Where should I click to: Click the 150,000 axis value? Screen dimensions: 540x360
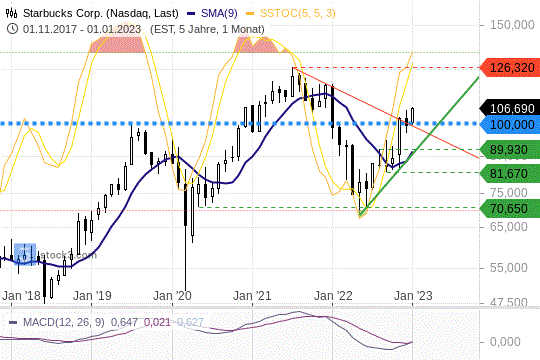pos(512,25)
